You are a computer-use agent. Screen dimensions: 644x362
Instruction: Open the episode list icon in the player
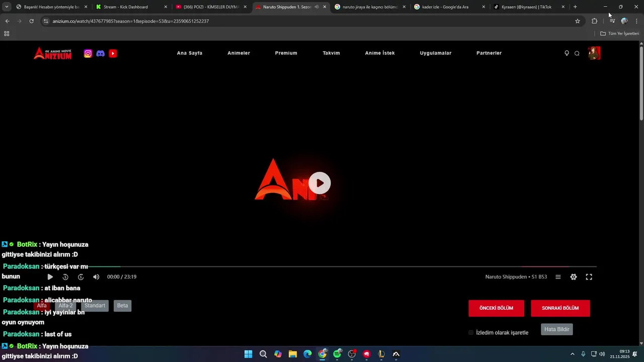tap(558, 277)
